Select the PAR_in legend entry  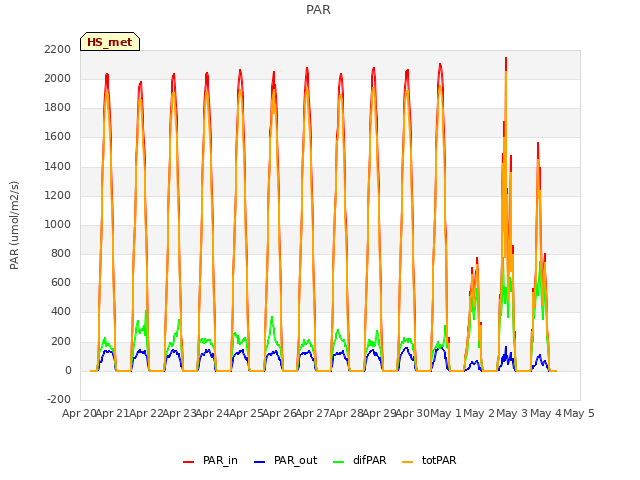pos(211,460)
